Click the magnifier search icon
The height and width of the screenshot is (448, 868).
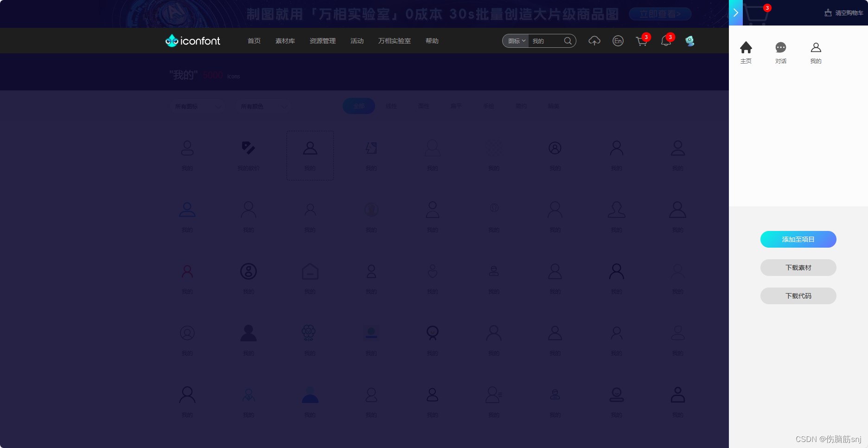[568, 41]
